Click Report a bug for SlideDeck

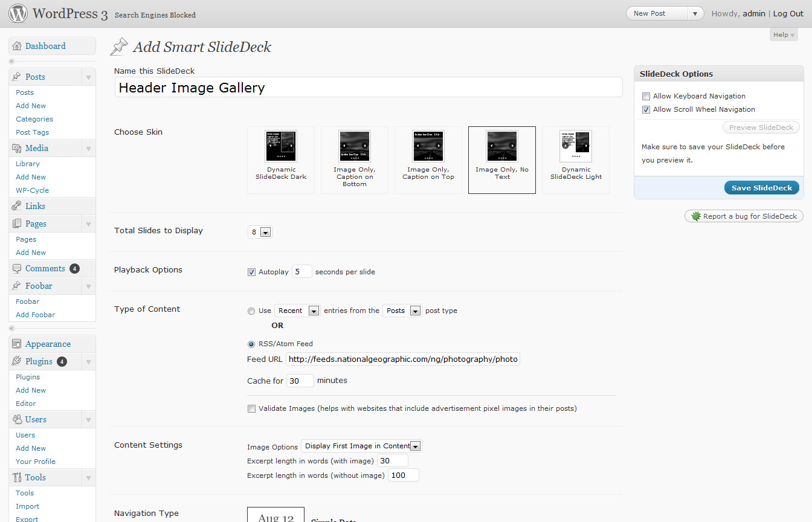tap(744, 216)
